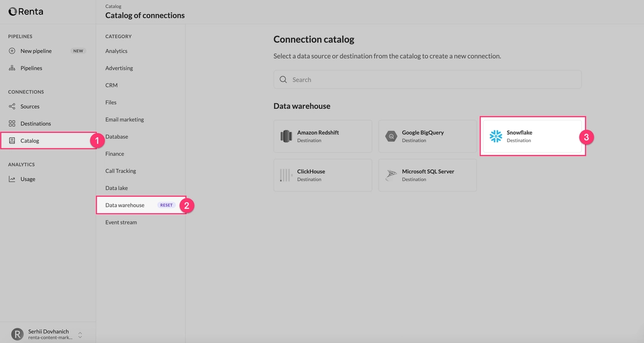Open the Catalog menu item
The width and height of the screenshot is (644, 343).
click(x=30, y=141)
